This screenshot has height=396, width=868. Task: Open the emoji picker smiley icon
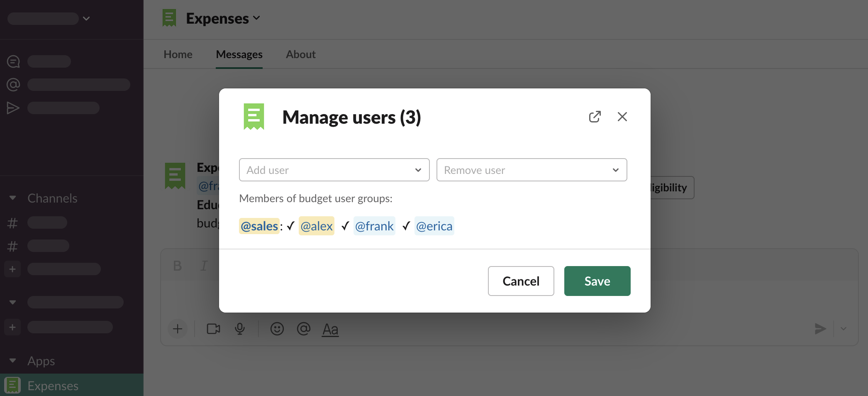coord(277,329)
